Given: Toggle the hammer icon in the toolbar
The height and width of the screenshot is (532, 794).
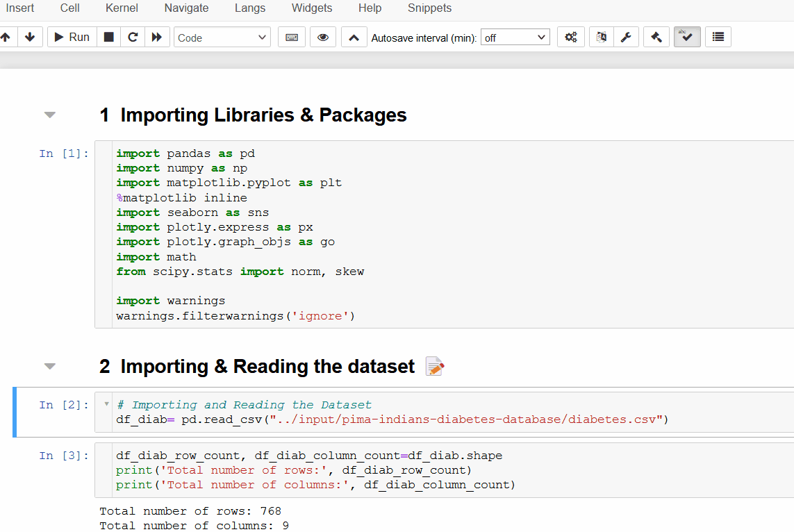Looking at the screenshot, I should (656, 37).
